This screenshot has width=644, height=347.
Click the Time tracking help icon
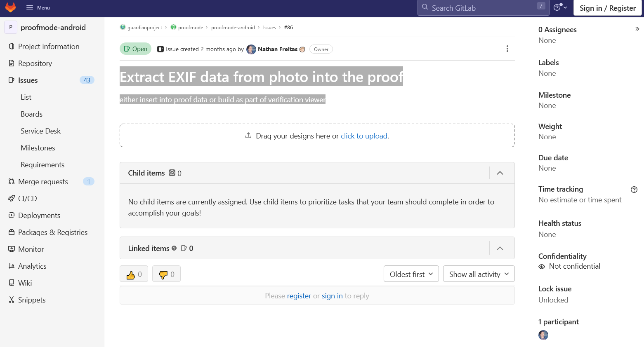634,190
